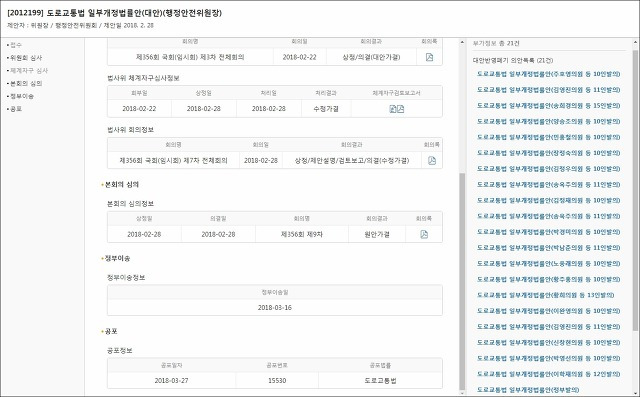Click '원안가결' 회의결과 cell
Screen dimensions: 640x397
click(377, 234)
